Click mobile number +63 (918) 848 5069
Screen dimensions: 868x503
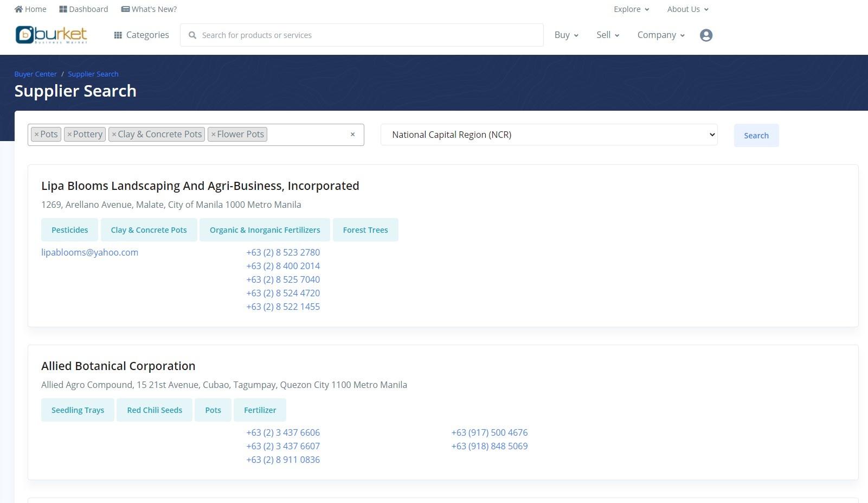tap(489, 446)
